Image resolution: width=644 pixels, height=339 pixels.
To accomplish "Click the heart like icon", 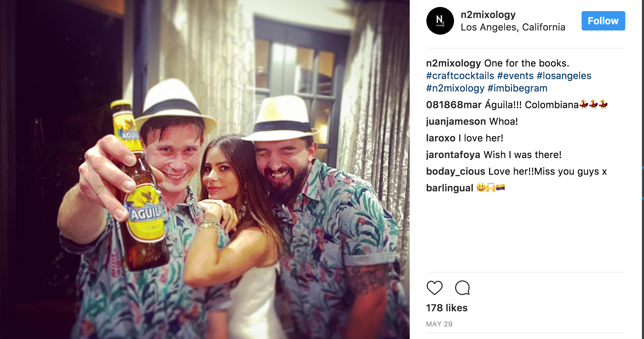I will (434, 288).
